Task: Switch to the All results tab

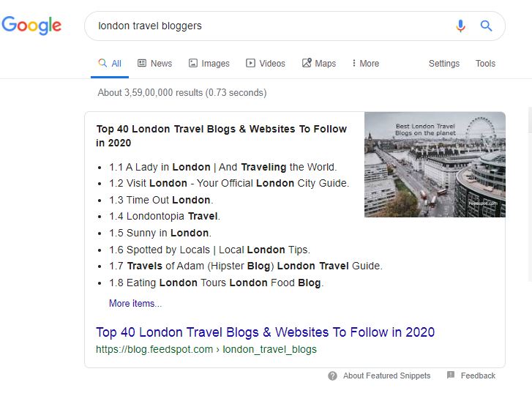Action: click(x=110, y=64)
